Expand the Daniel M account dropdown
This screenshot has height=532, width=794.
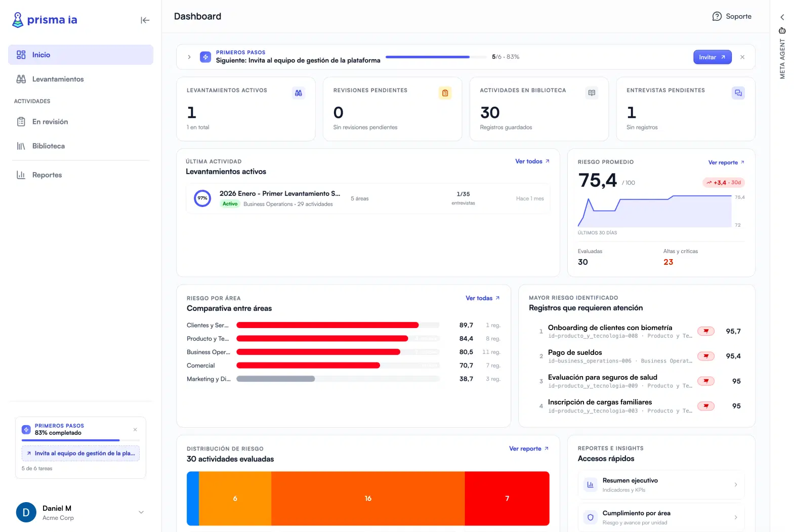pyautogui.click(x=141, y=512)
